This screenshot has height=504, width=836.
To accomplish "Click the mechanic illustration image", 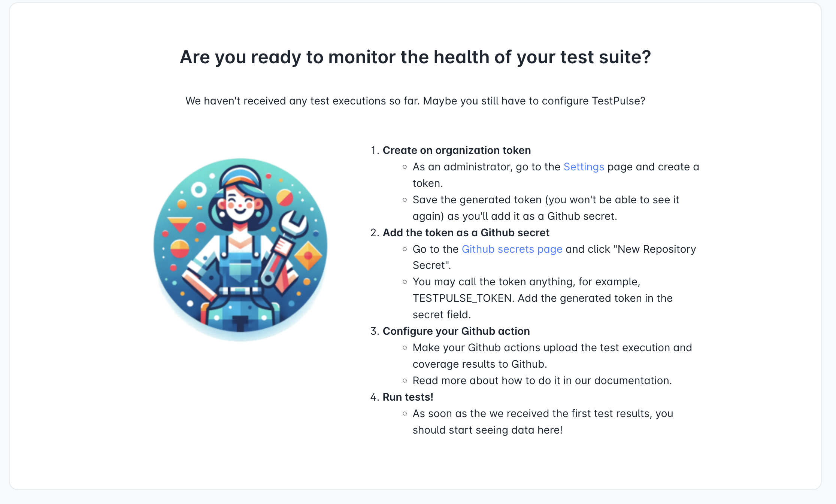I will 240,249.
